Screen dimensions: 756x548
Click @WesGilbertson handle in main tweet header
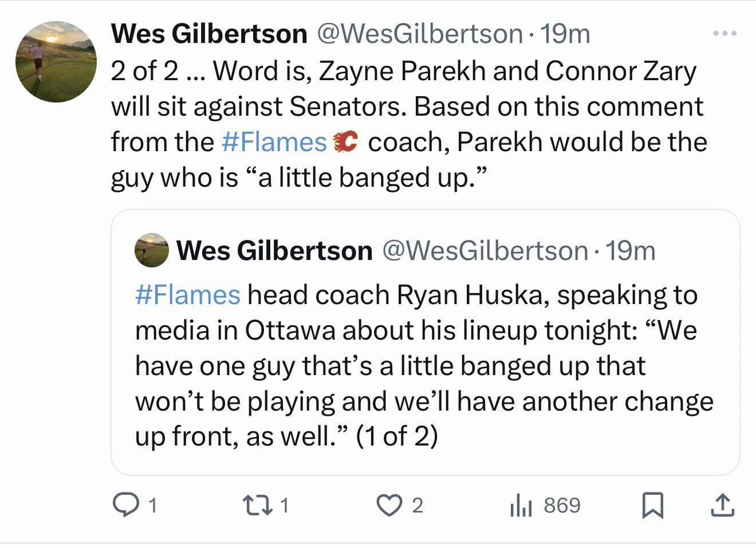419,34
